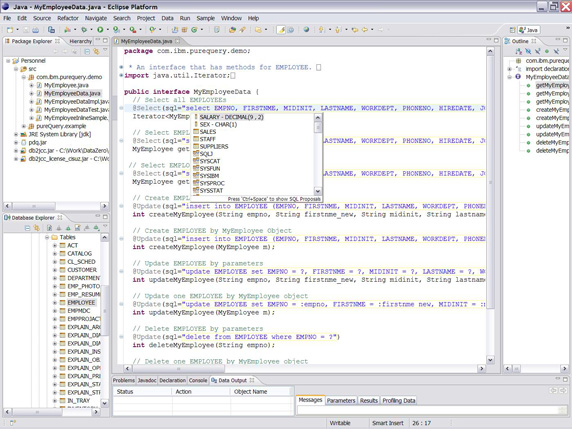Screen dimensions: 572x429
Task: Open the Window menu
Action: (x=231, y=18)
